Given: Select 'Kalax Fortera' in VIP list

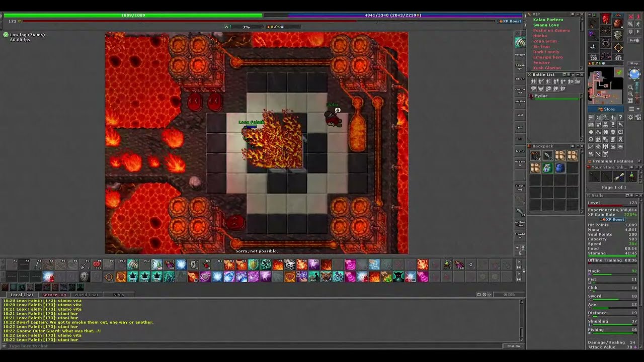Looking at the screenshot, I should tap(548, 20).
